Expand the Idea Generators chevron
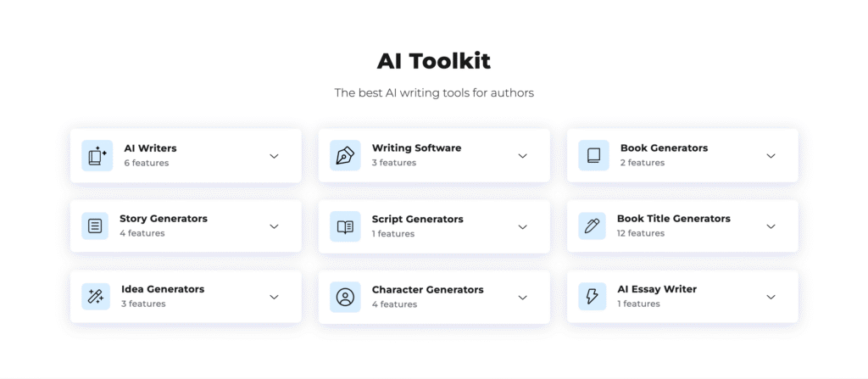This screenshot has width=868, height=379. 274,297
